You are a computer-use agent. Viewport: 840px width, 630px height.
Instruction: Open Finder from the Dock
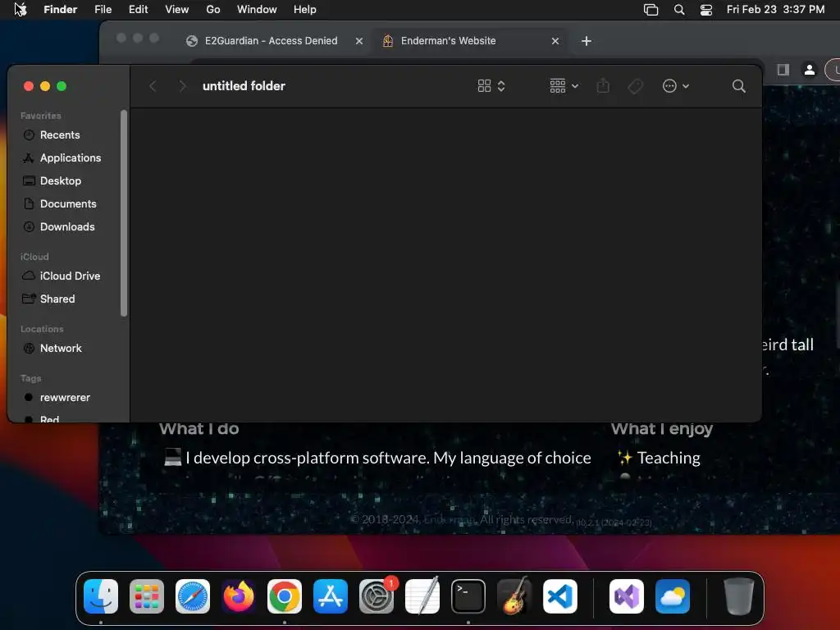pos(101,596)
